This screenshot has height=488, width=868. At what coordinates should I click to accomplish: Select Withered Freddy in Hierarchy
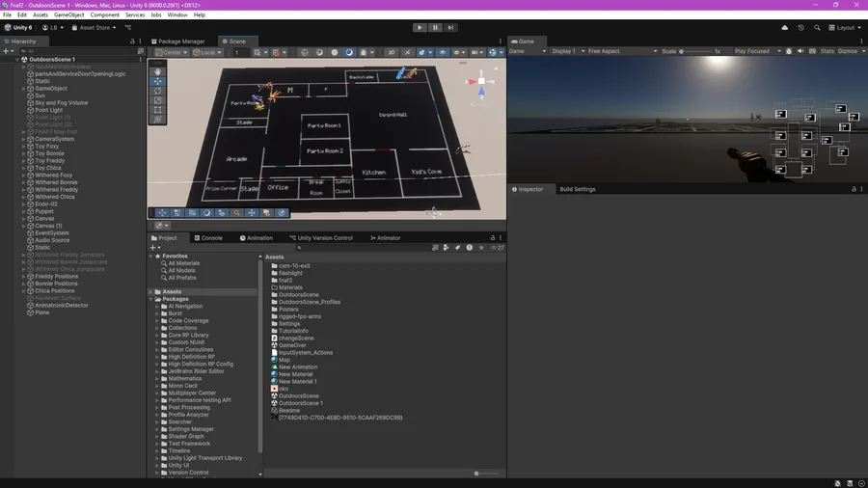[x=56, y=190]
